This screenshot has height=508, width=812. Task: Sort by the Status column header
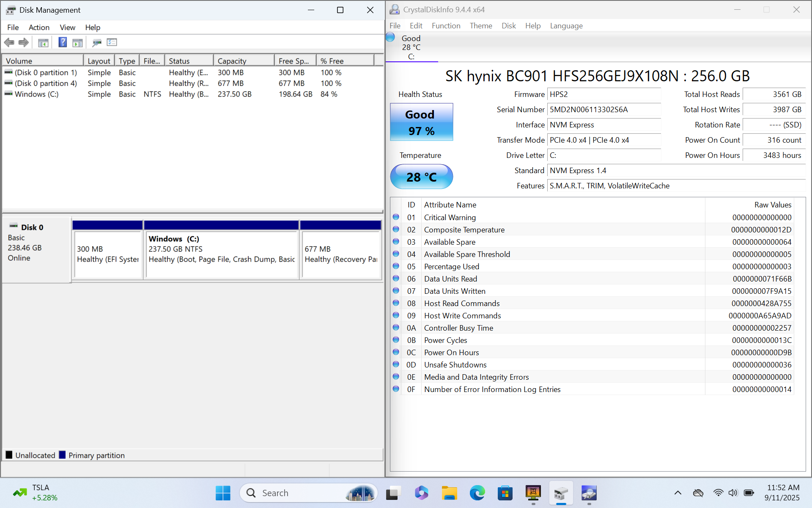click(x=189, y=61)
